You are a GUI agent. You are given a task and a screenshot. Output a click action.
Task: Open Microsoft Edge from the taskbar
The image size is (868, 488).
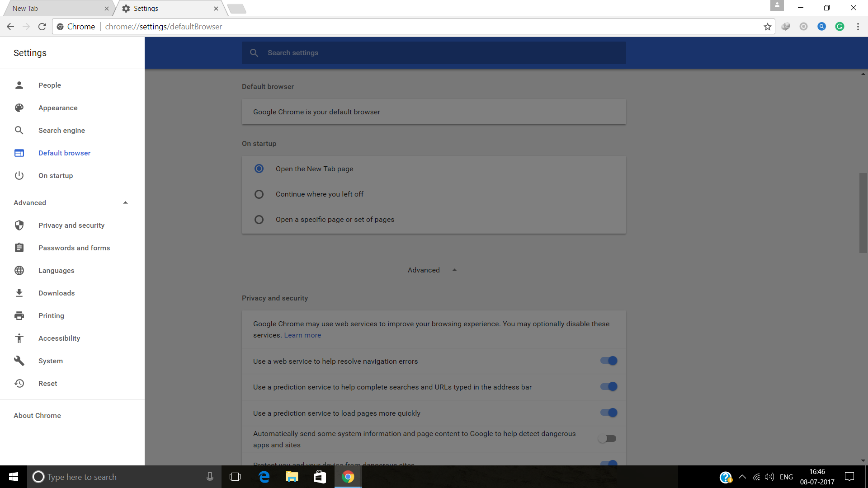point(264,477)
